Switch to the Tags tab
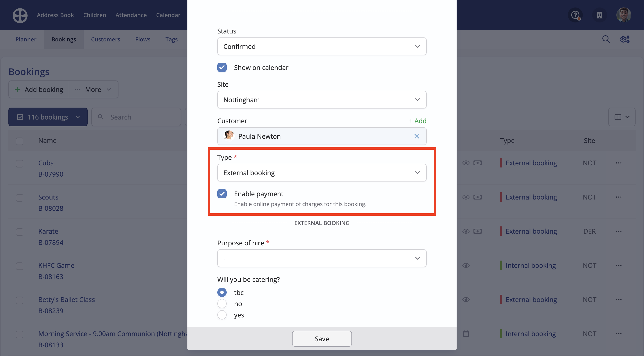 tap(172, 39)
